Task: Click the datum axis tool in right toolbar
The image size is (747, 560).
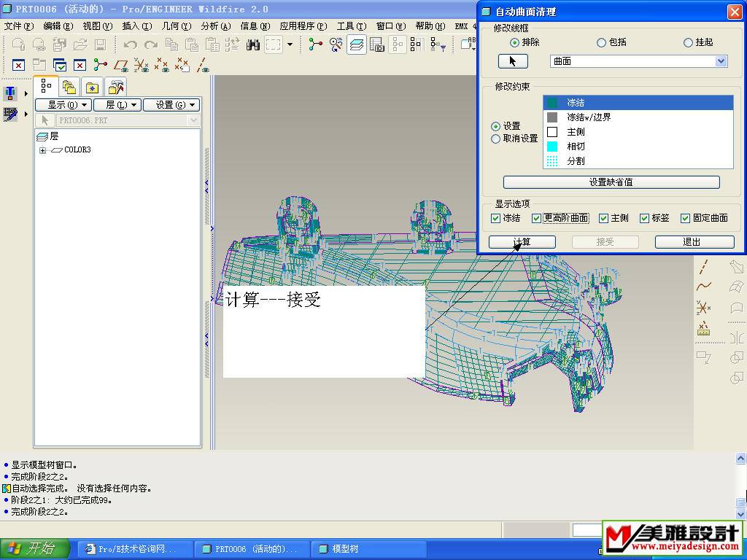Action: coord(704,267)
